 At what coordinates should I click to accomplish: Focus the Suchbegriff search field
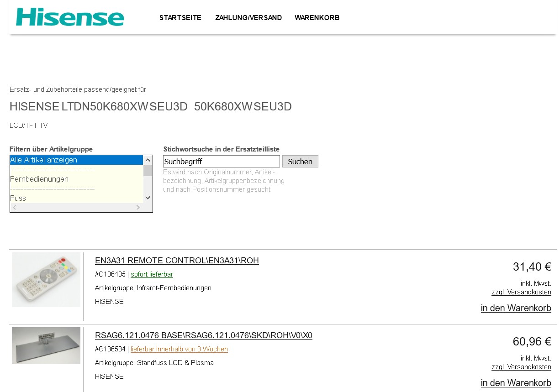222,162
